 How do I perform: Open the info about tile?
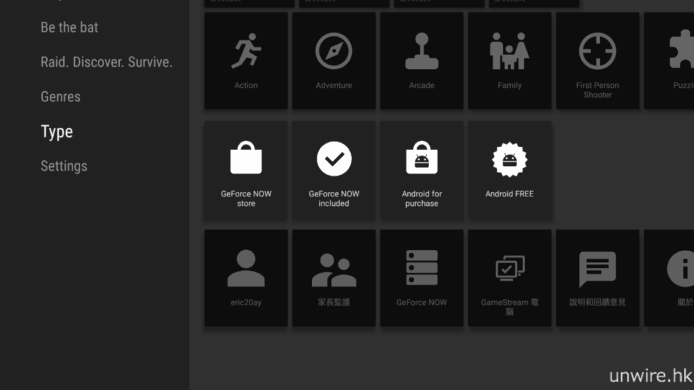(669, 278)
